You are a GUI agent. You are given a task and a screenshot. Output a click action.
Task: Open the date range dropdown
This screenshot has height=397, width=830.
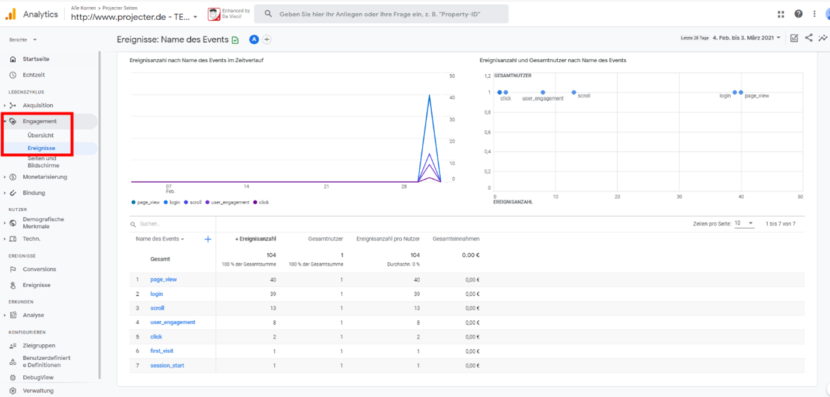coord(746,38)
